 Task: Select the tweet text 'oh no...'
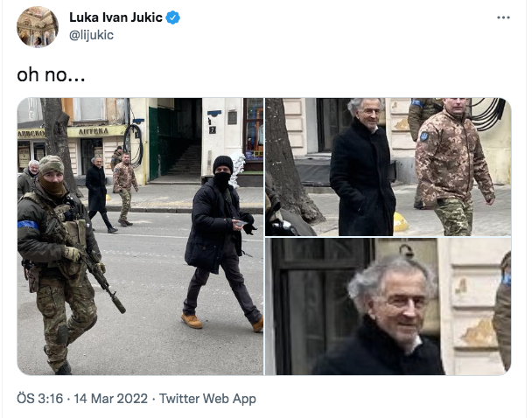tap(51, 74)
